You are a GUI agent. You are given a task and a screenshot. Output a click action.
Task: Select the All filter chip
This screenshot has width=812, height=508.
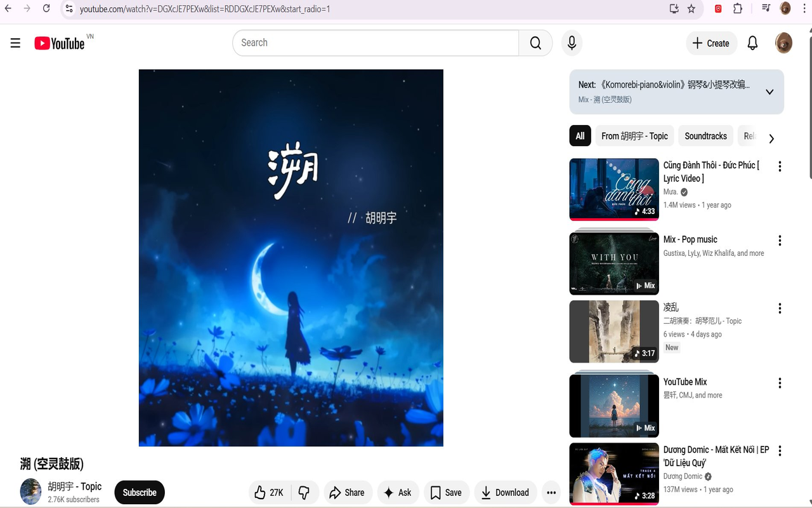pyautogui.click(x=580, y=136)
